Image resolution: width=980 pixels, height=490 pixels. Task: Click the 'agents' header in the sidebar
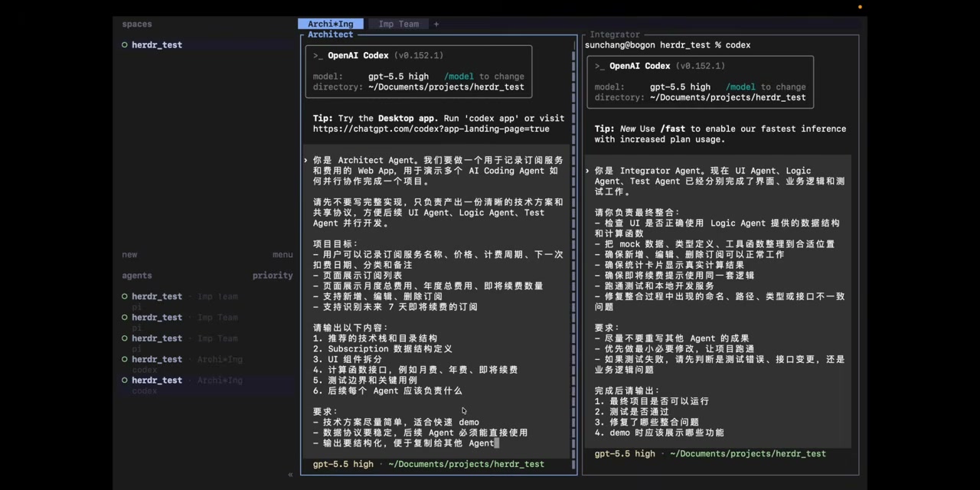coord(137,276)
